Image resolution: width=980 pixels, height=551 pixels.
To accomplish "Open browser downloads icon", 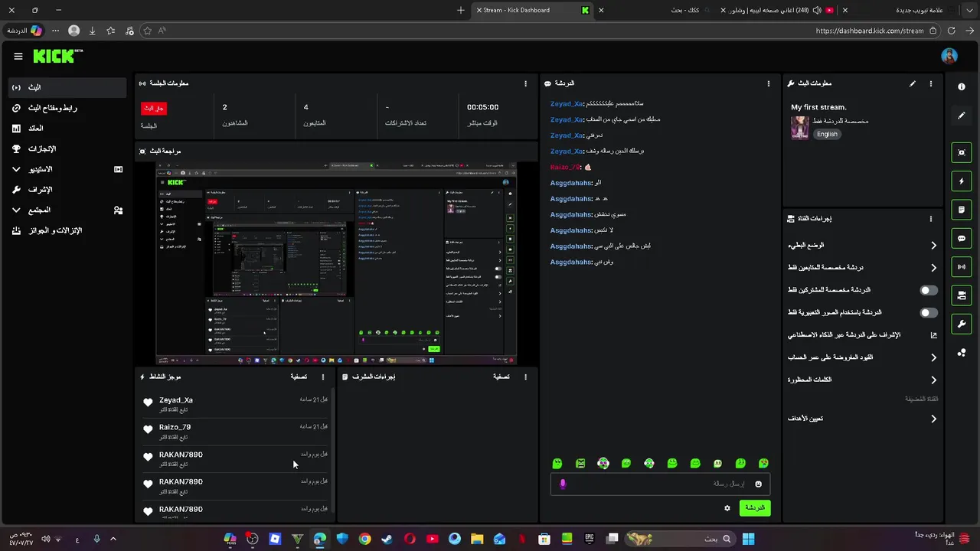I will pos(92,31).
